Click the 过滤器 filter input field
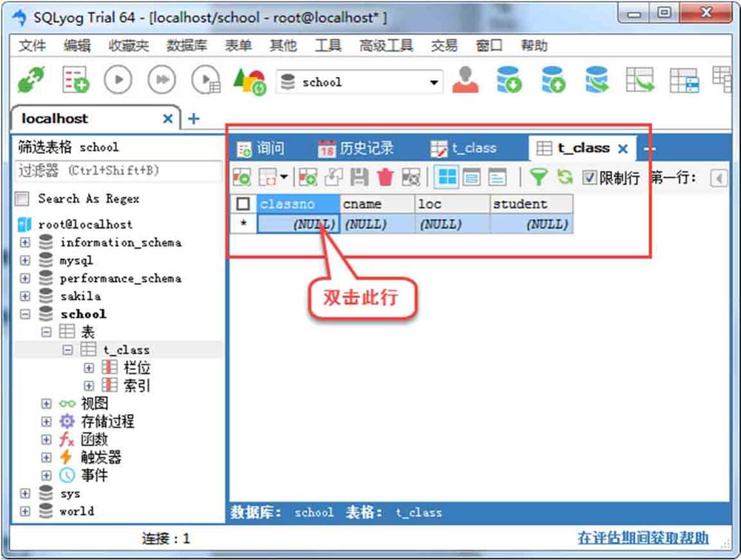 click(x=118, y=170)
